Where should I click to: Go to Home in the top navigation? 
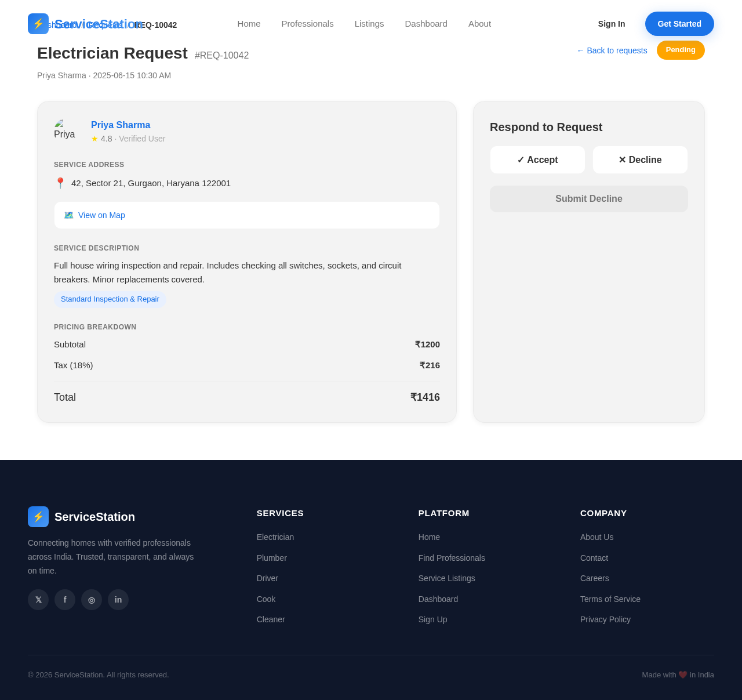(249, 24)
